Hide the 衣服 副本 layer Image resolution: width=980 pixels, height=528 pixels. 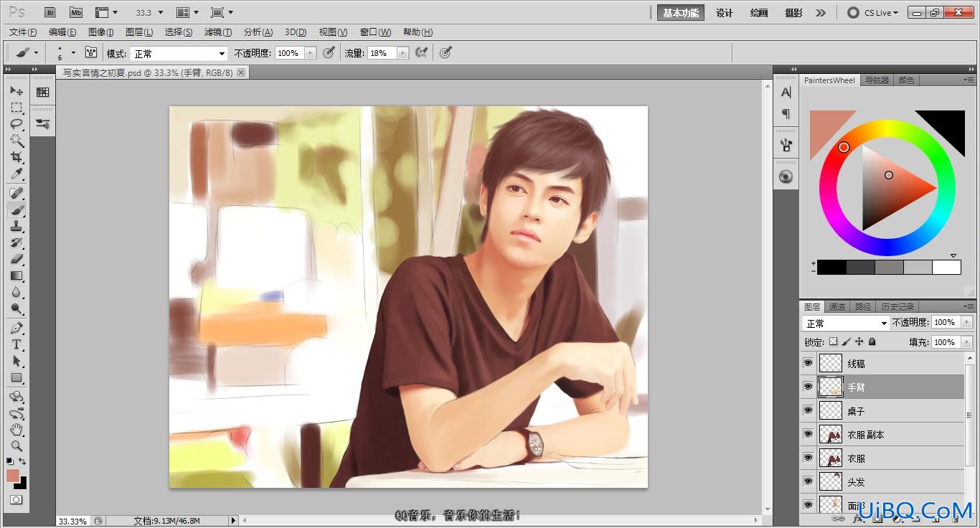tap(809, 434)
